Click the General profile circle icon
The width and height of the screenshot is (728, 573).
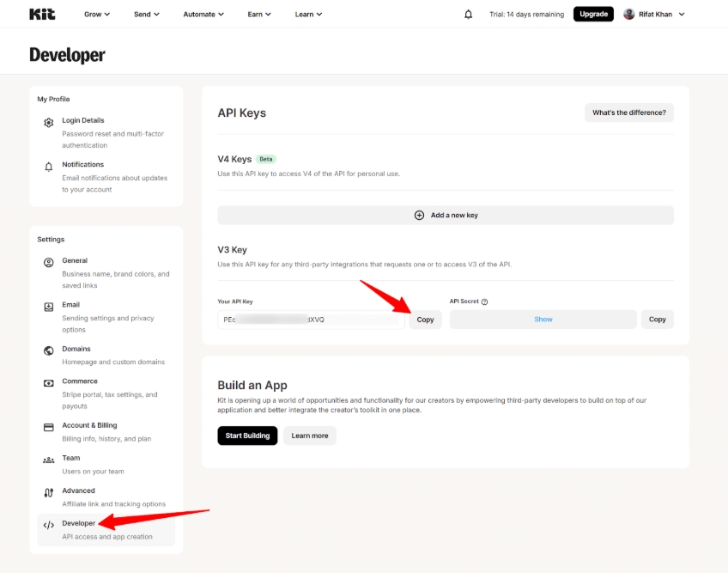pos(49,263)
